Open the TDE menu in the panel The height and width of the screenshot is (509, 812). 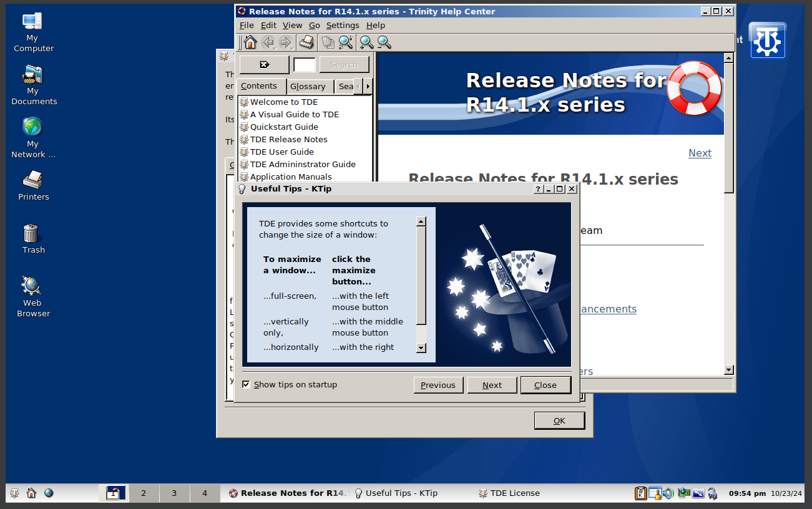pos(14,493)
